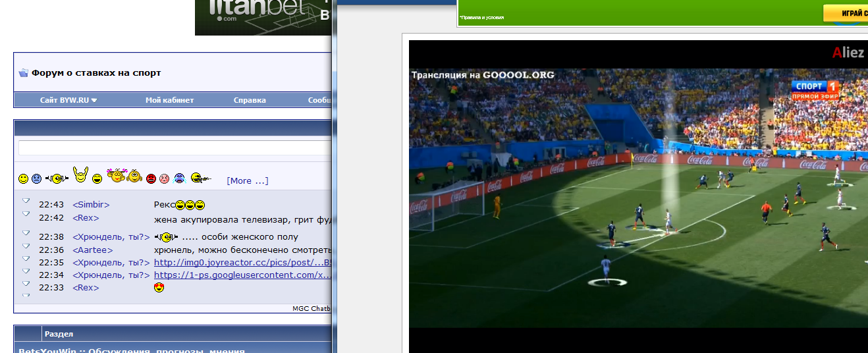Insert the blue crying emoticon
Viewport: 868px width, 353px height.
point(179,178)
